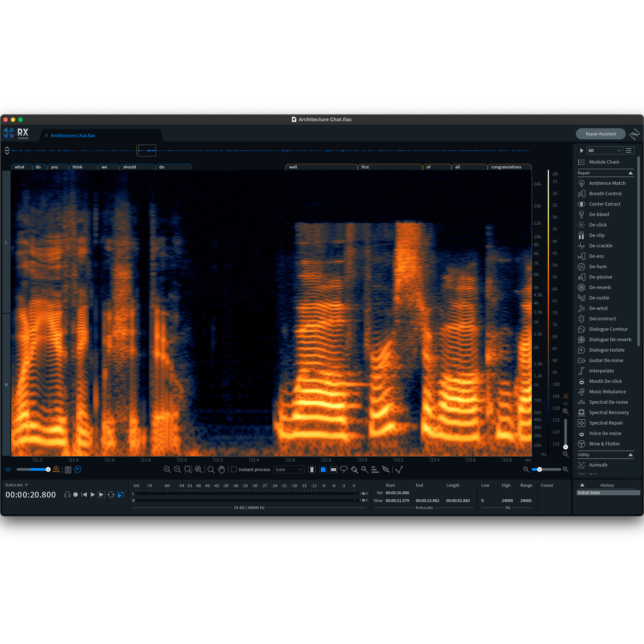Select the De-click repair module
644x644 pixels.
click(598, 225)
